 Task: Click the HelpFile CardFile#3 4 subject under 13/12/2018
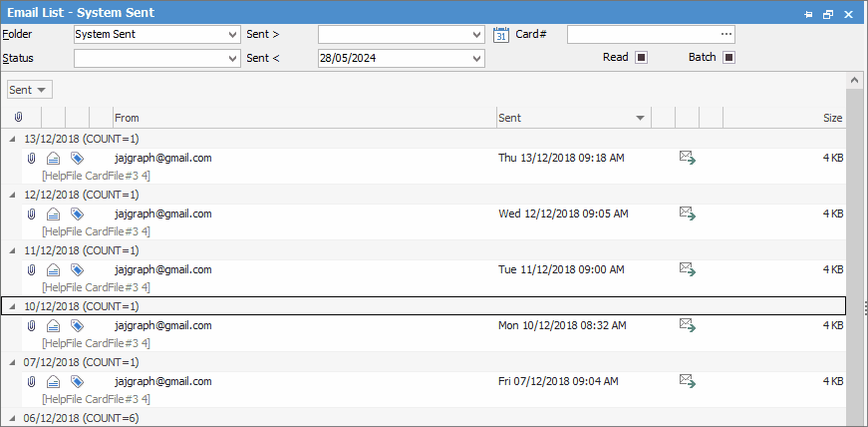pos(97,176)
